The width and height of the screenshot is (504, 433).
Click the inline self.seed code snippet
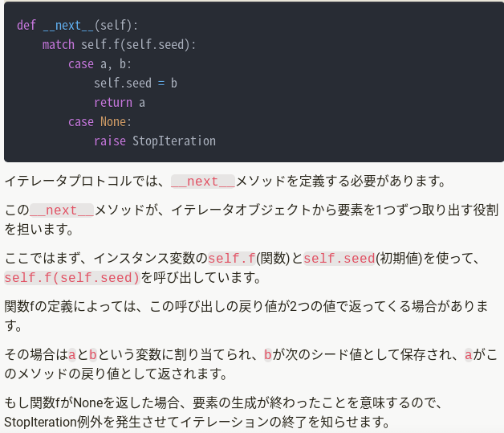click(x=339, y=259)
